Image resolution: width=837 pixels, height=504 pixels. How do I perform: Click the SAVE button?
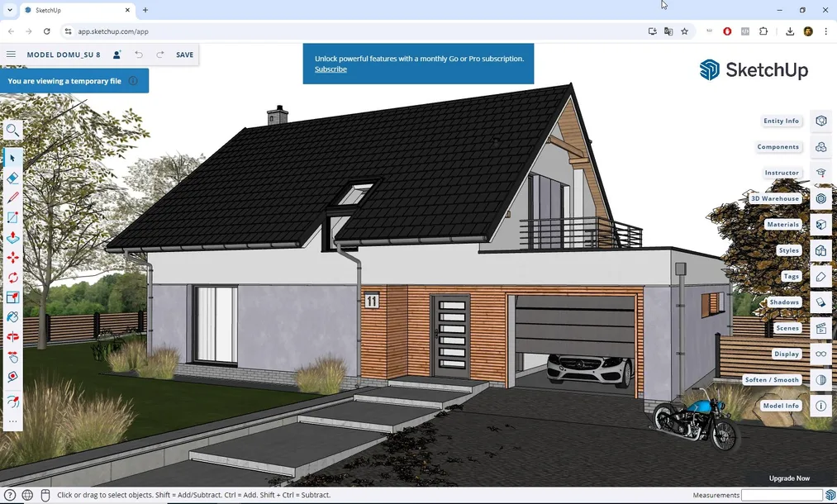183,54
